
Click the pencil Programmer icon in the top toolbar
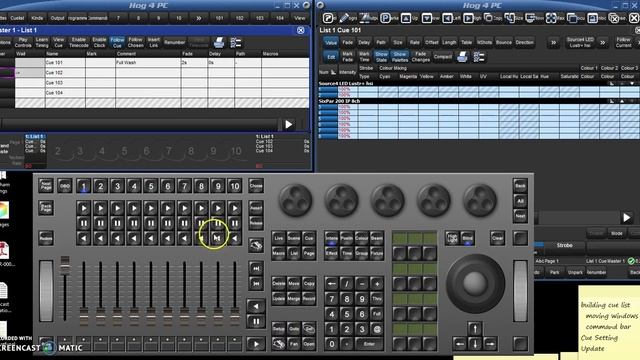(x=344, y=18)
